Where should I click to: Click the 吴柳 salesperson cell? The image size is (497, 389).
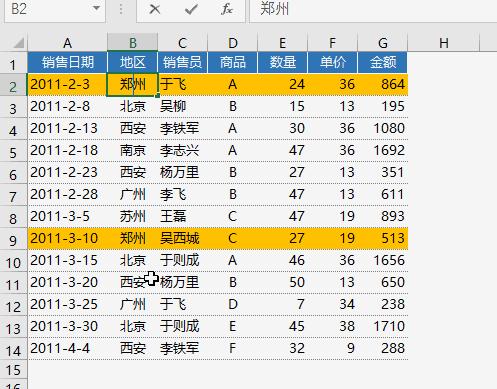182,106
